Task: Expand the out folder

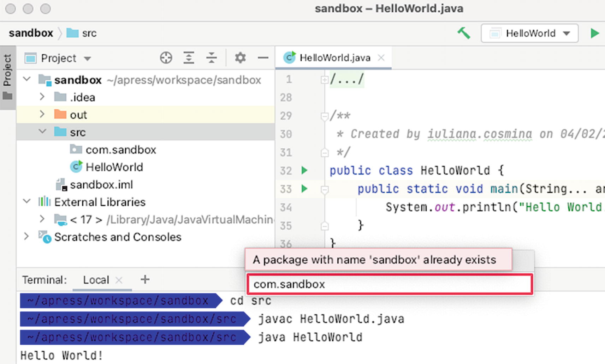Action: click(x=42, y=114)
